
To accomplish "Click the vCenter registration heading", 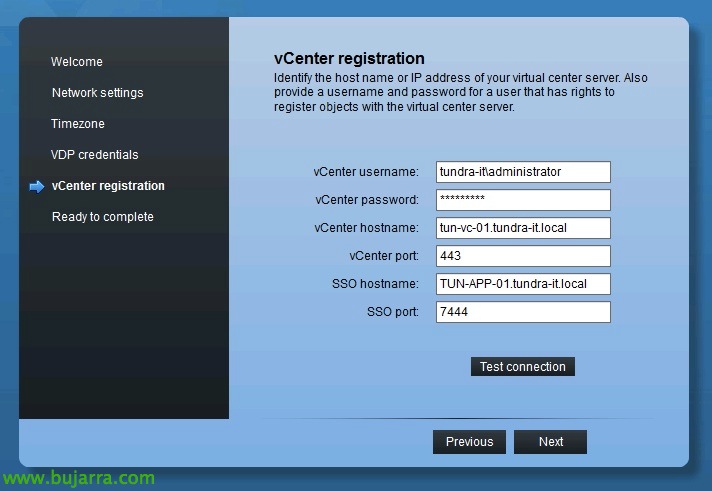I will [349, 59].
